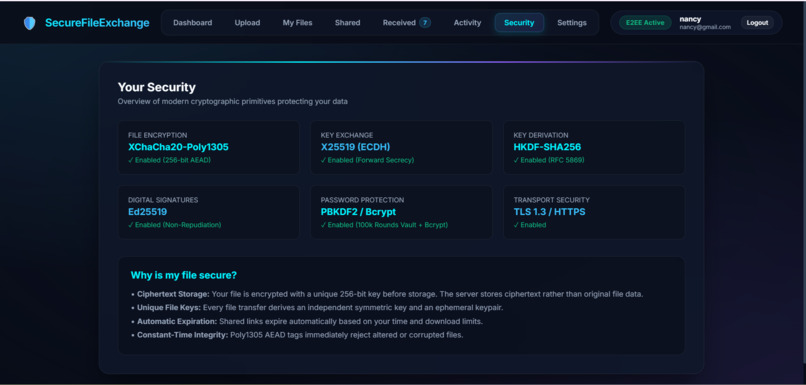
Task: Click the Your Security heading
Action: (157, 87)
